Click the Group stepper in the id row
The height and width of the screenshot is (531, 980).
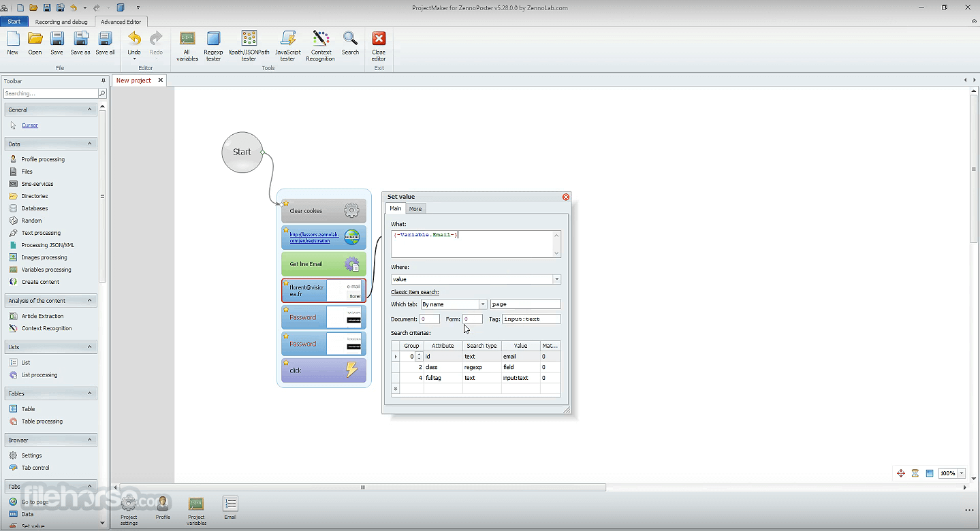419,356
